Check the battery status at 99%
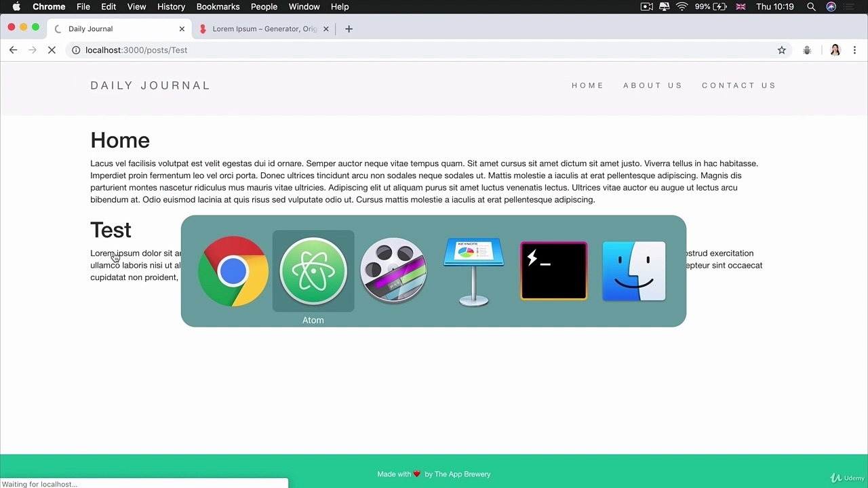The width and height of the screenshot is (868, 488). click(711, 7)
